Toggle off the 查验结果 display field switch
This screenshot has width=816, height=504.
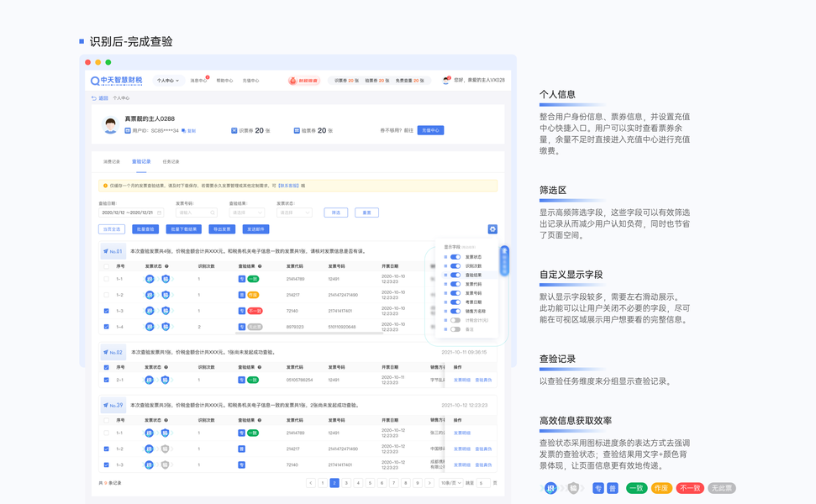(455, 276)
